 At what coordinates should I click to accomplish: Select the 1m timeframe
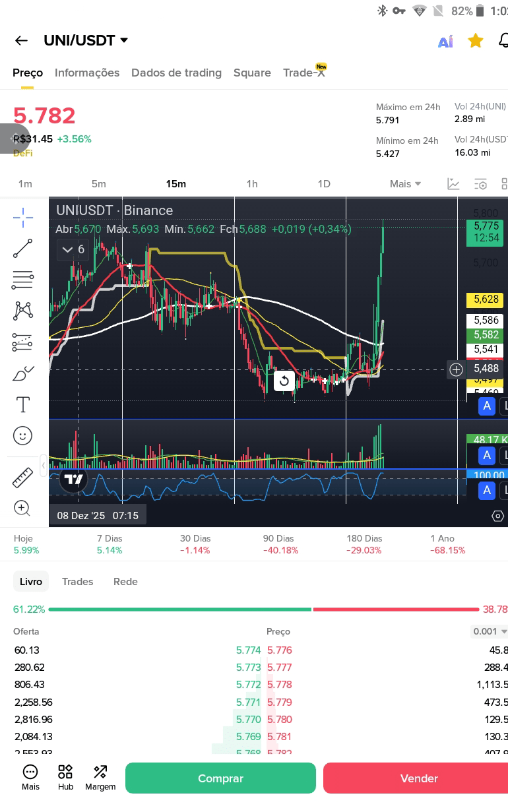[x=25, y=183]
